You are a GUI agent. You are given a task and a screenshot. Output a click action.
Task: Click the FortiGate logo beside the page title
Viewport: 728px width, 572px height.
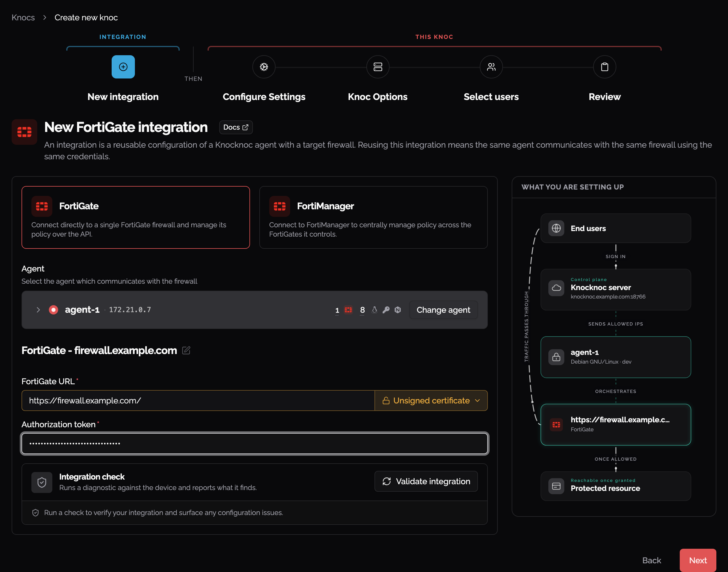pos(24,132)
